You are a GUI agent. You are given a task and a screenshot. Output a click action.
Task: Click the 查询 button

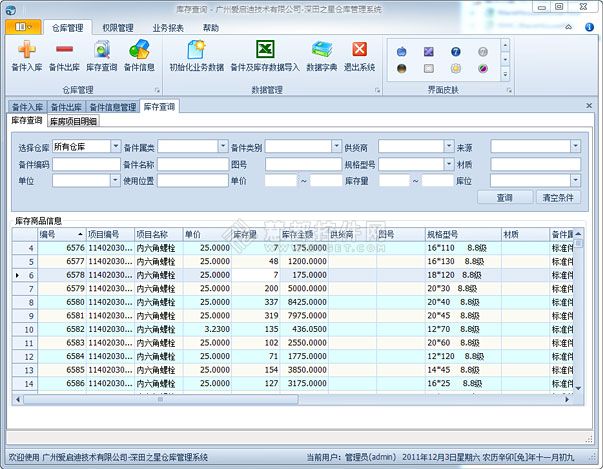[505, 198]
